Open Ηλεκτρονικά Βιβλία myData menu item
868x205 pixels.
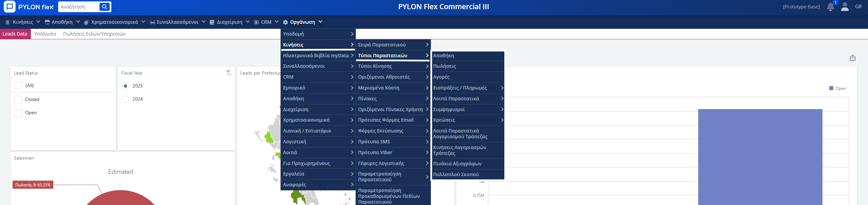click(318, 55)
